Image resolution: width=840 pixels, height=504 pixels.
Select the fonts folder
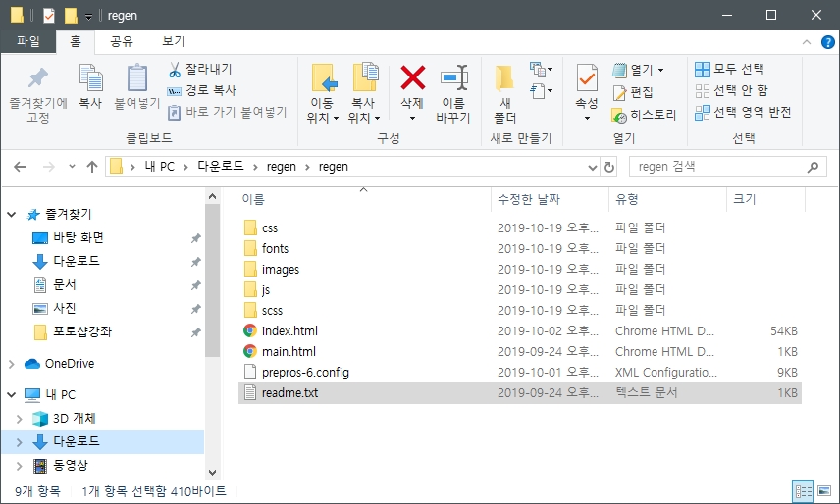point(276,249)
